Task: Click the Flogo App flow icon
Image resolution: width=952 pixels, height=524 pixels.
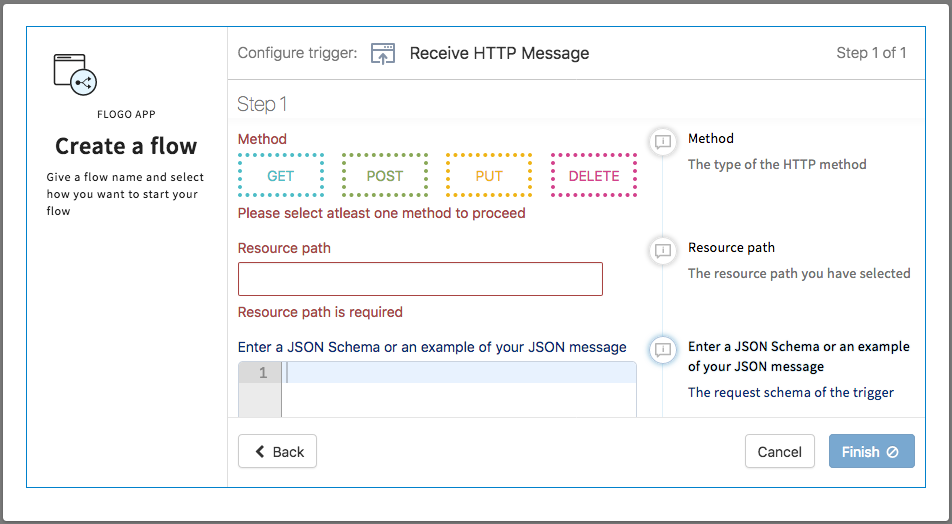Action: [x=75, y=75]
